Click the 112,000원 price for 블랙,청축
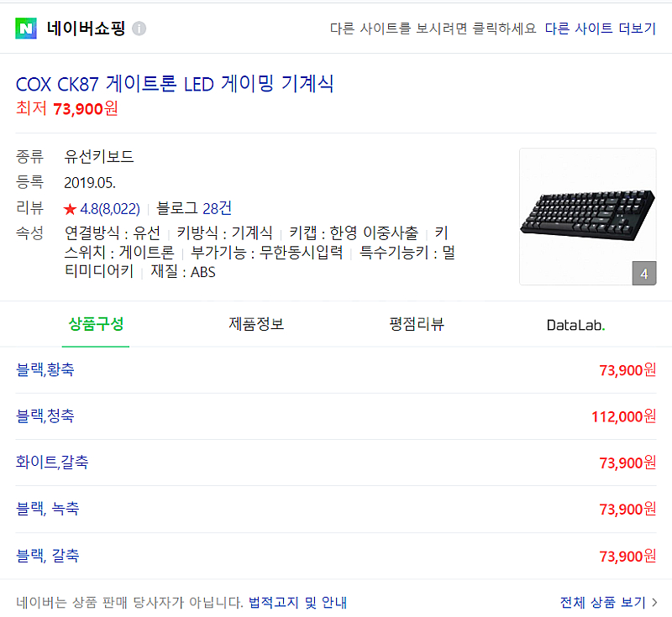Screen dimensions: 672x617 pos(623,416)
